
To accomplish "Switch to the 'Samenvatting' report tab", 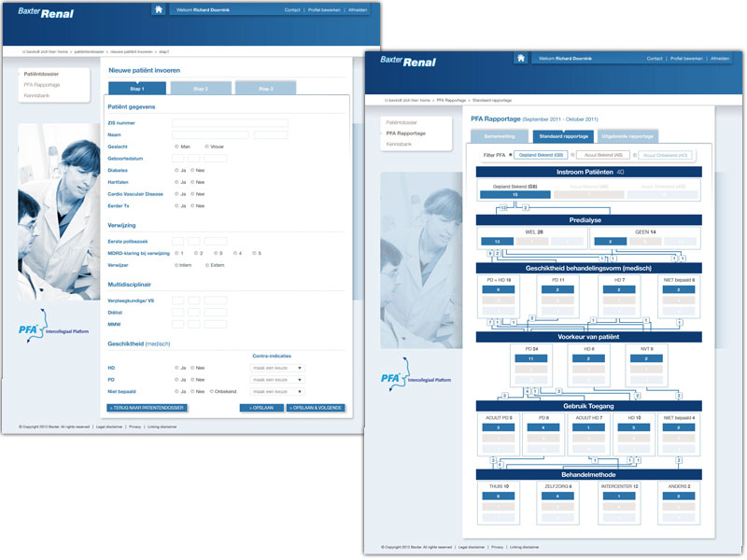I will coord(499,136).
